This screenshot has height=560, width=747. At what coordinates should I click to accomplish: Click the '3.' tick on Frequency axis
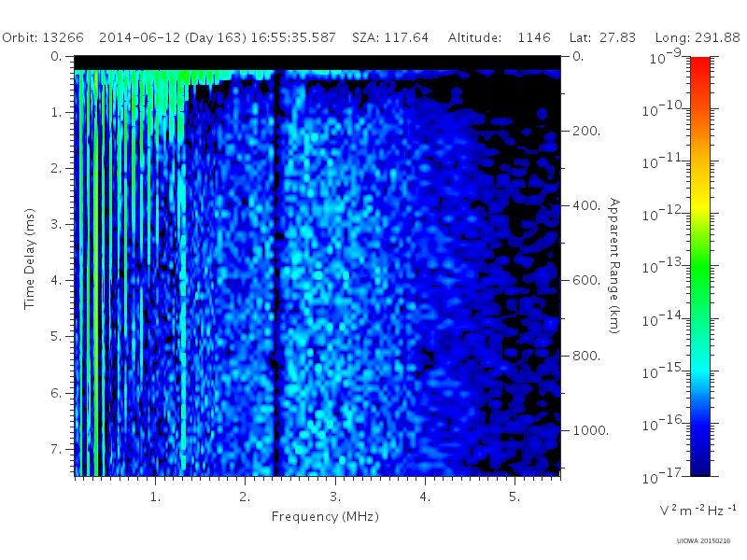point(335,497)
